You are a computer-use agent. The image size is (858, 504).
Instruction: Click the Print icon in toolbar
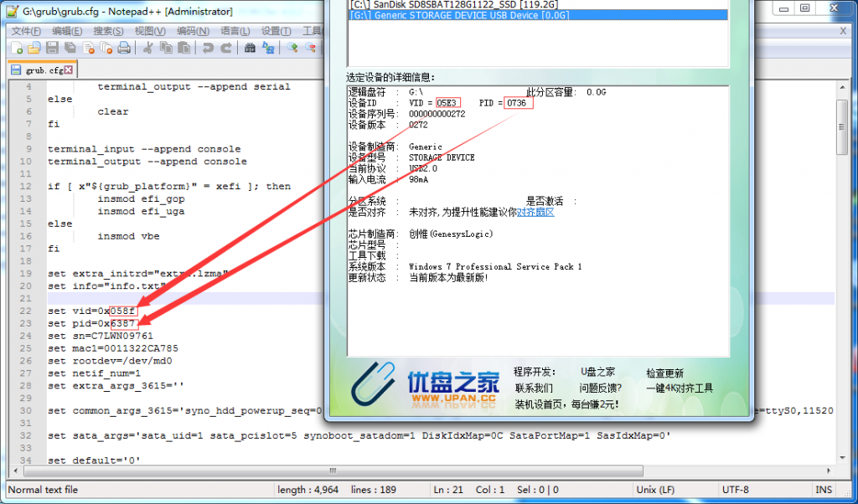coord(124,48)
